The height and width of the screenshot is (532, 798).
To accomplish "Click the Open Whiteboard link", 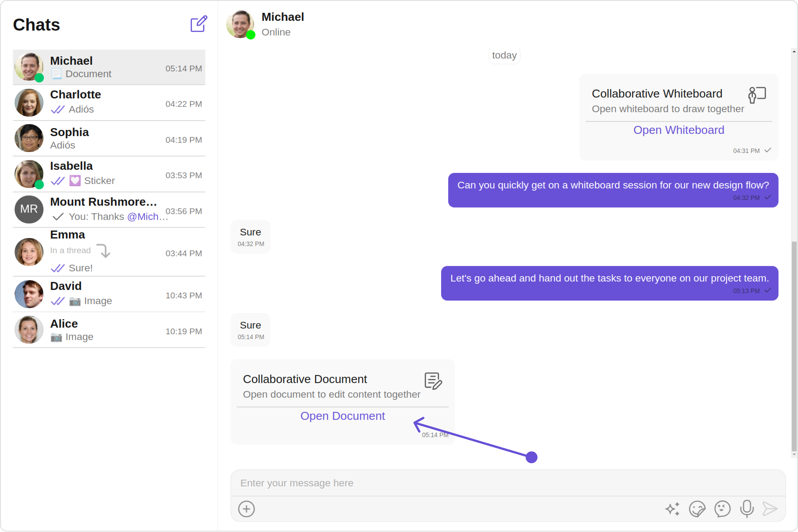I will coord(679,130).
